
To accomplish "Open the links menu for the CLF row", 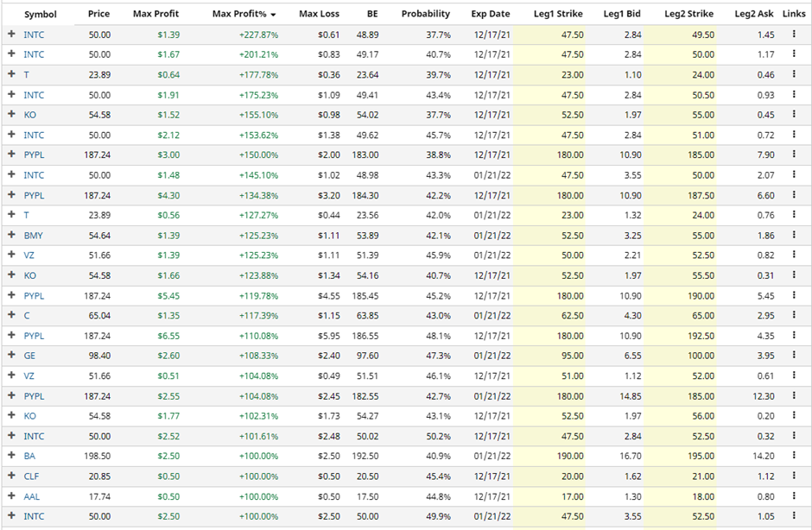I will [793, 476].
